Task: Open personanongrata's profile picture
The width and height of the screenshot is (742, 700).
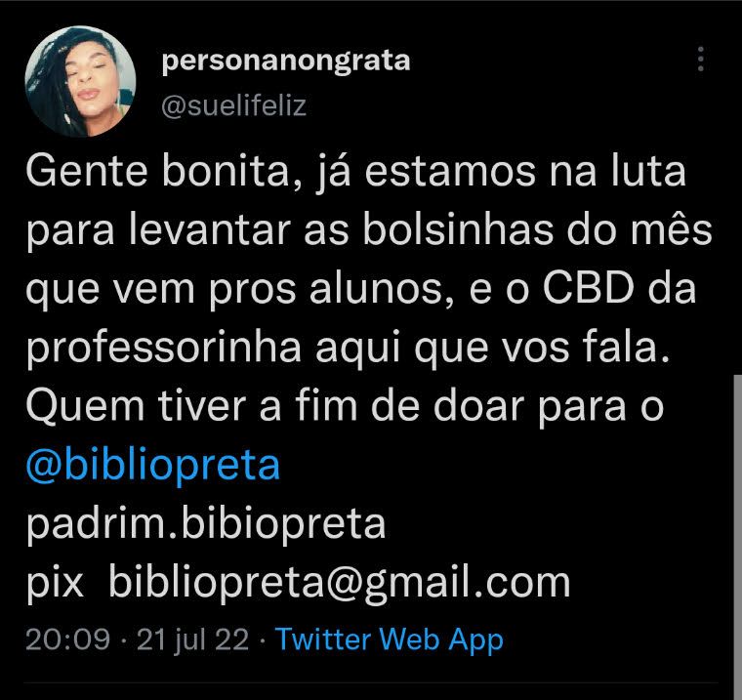Action: coord(80,81)
